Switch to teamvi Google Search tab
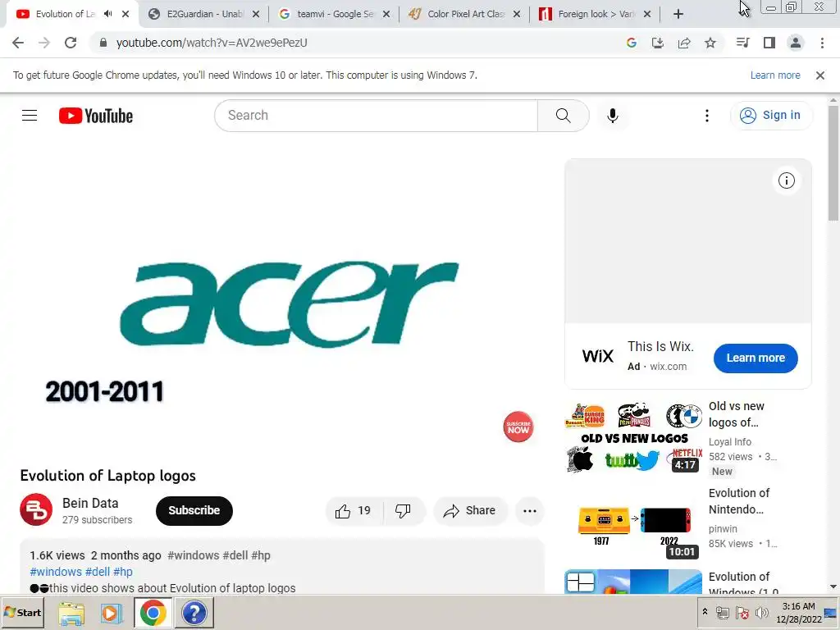This screenshot has width=840, height=630. 334,14
